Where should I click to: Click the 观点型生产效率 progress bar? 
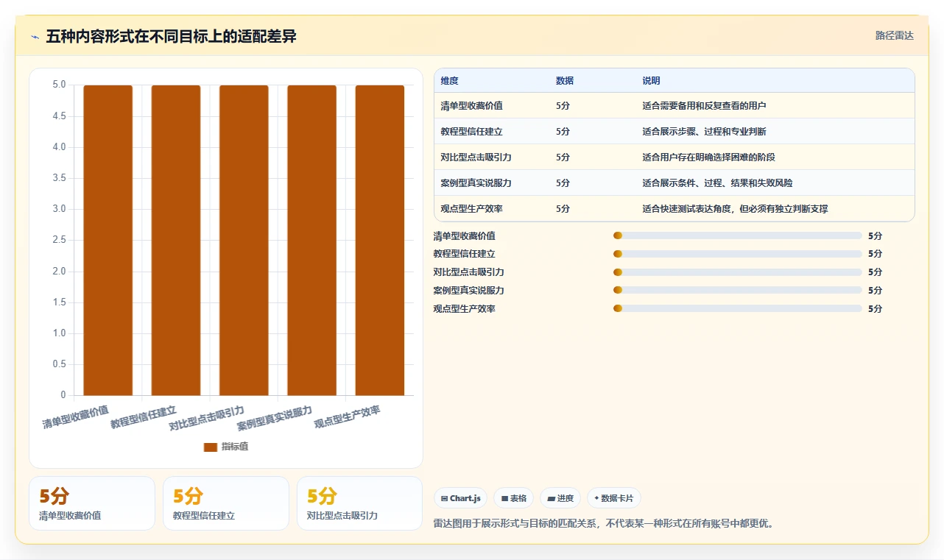737,308
